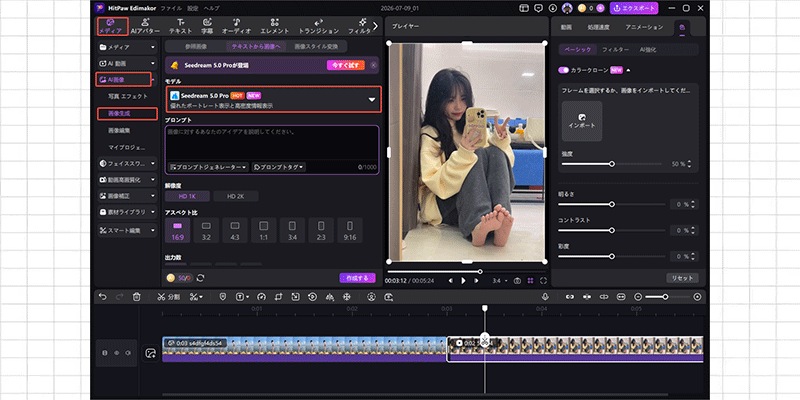Screen dimensions: 800x400
Task: Open the message icon in the title bar
Action: pyautogui.click(x=538, y=8)
